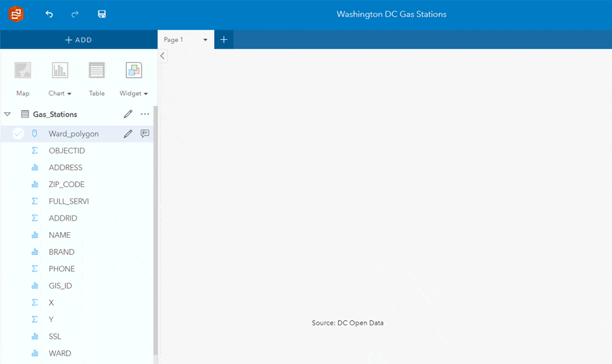Collapse the data pane
This screenshot has width=612, height=364.
(162, 56)
